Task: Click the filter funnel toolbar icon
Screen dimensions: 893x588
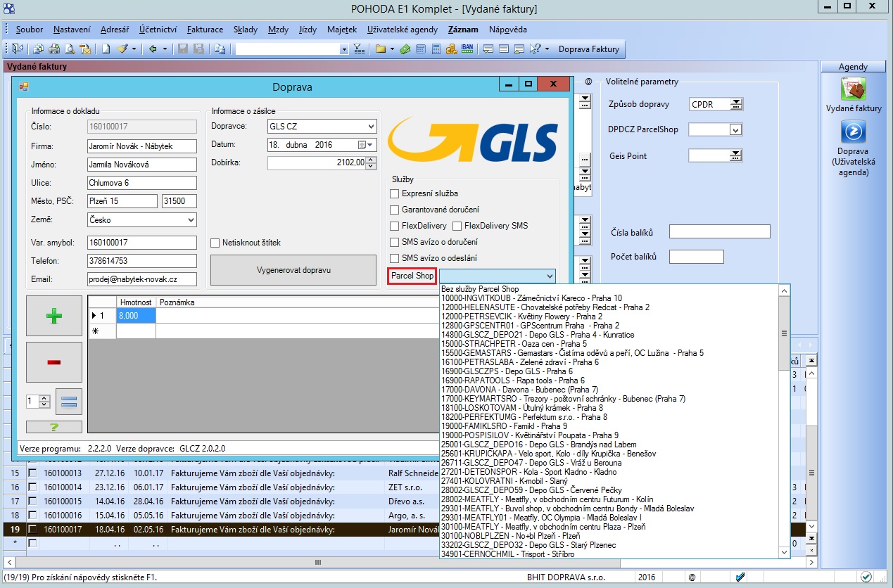Action: (x=358, y=49)
